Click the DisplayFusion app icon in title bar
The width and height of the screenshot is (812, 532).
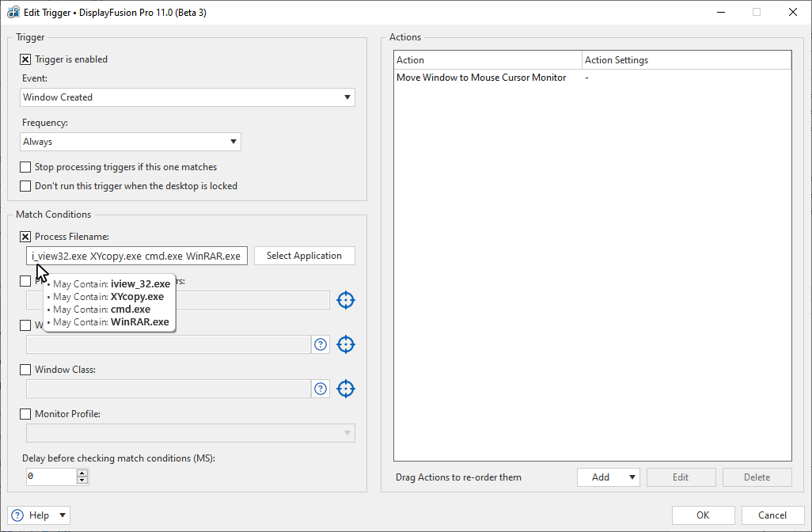(x=13, y=13)
